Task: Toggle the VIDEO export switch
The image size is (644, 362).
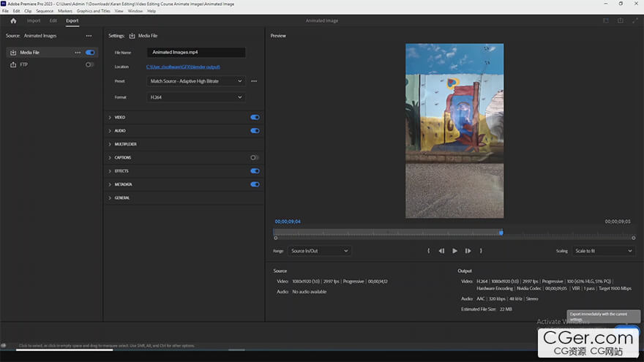Action: 255,118
